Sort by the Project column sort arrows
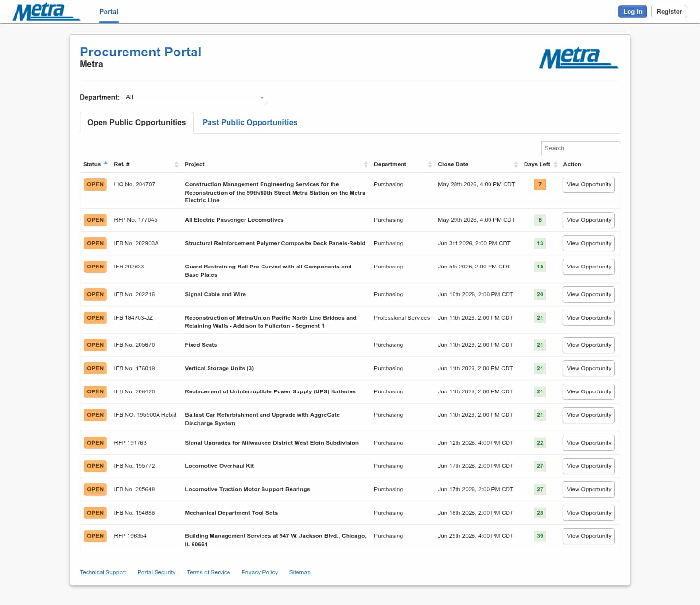 [x=366, y=165]
